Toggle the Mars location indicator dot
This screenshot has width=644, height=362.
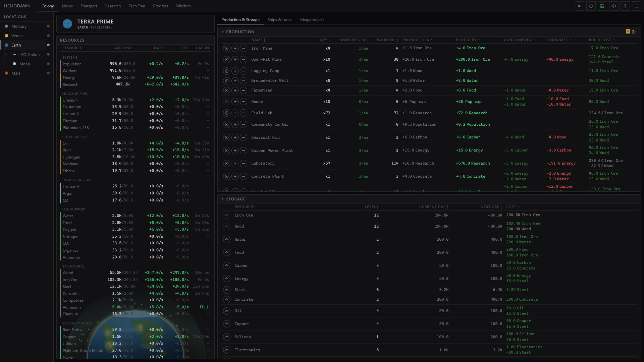tap(48, 73)
